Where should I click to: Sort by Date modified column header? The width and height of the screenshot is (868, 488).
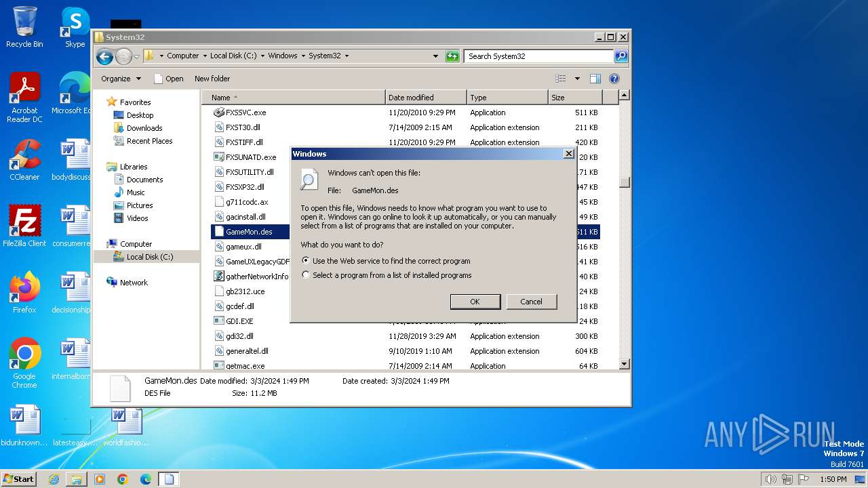click(426, 98)
